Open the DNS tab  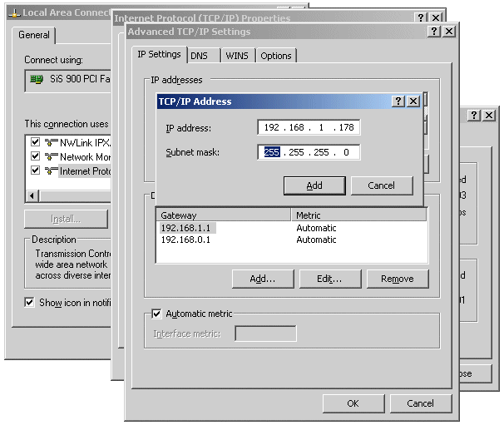coord(204,56)
